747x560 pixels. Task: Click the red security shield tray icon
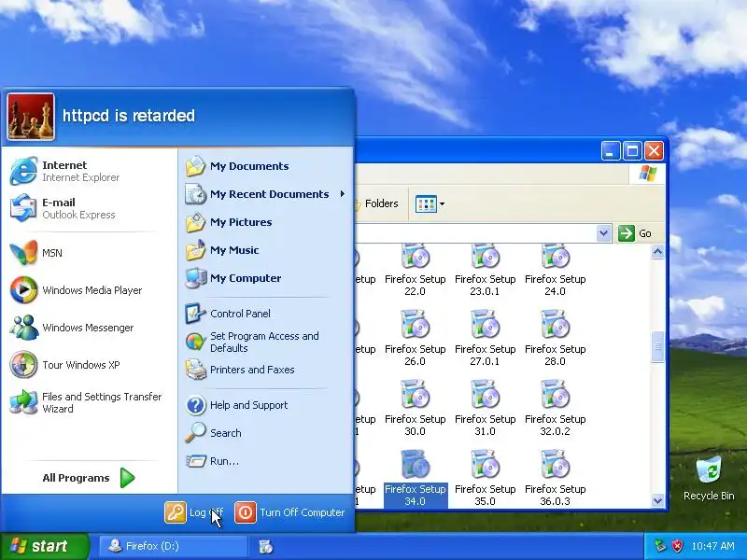tap(677, 546)
